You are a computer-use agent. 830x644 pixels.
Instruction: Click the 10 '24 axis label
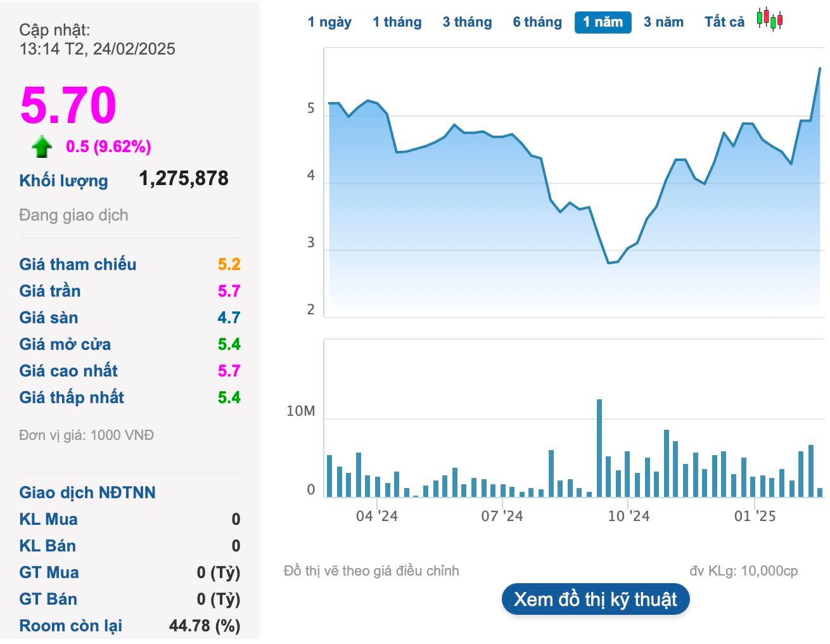629,516
